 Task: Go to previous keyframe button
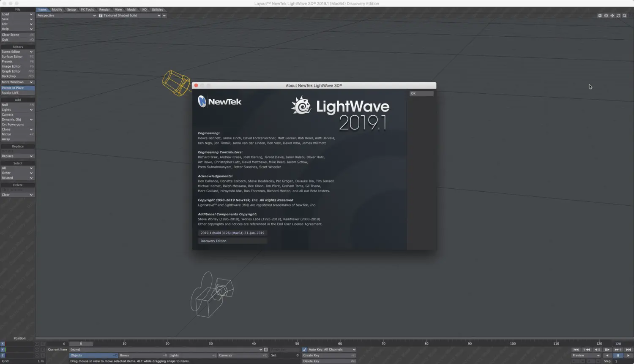click(587, 350)
